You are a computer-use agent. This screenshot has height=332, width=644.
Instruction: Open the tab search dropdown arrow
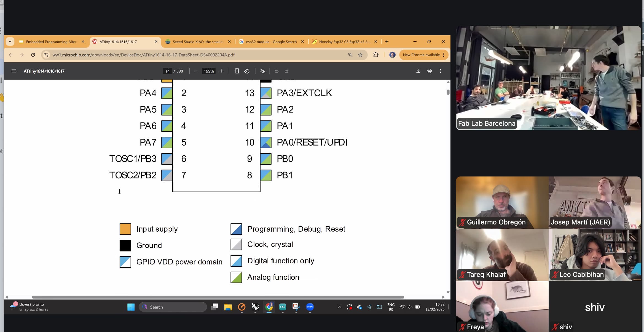10,42
